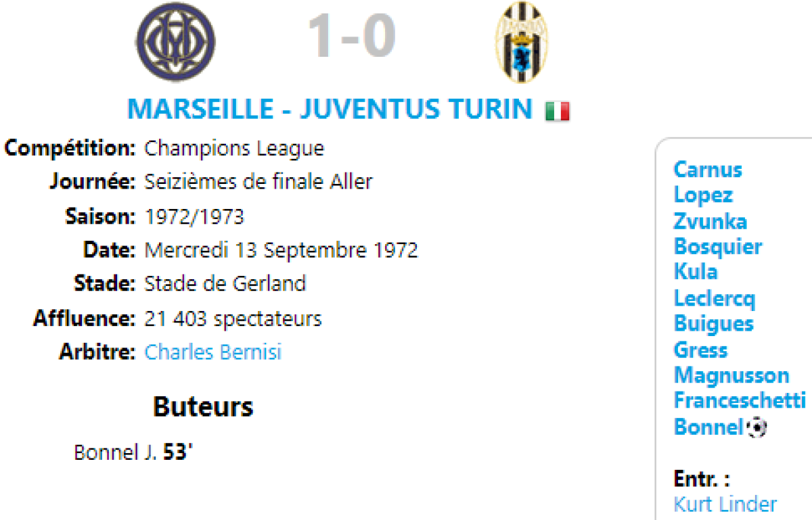View Kula's player profile

696,272
